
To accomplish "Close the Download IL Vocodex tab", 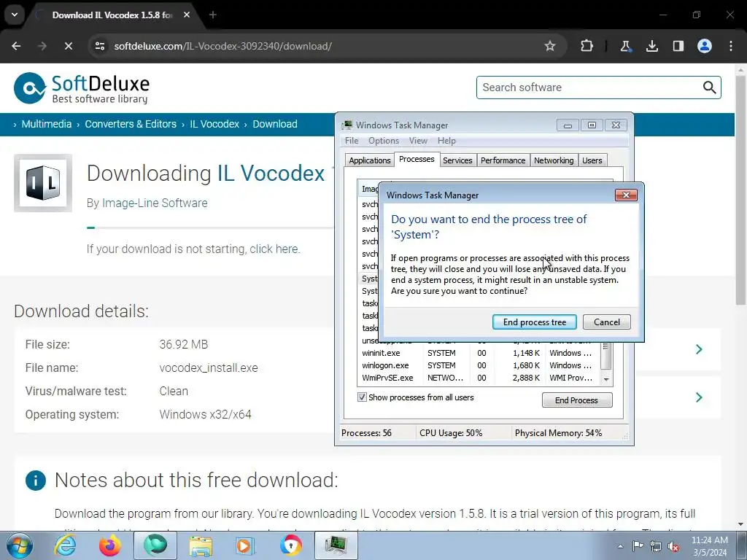I will tap(187, 15).
